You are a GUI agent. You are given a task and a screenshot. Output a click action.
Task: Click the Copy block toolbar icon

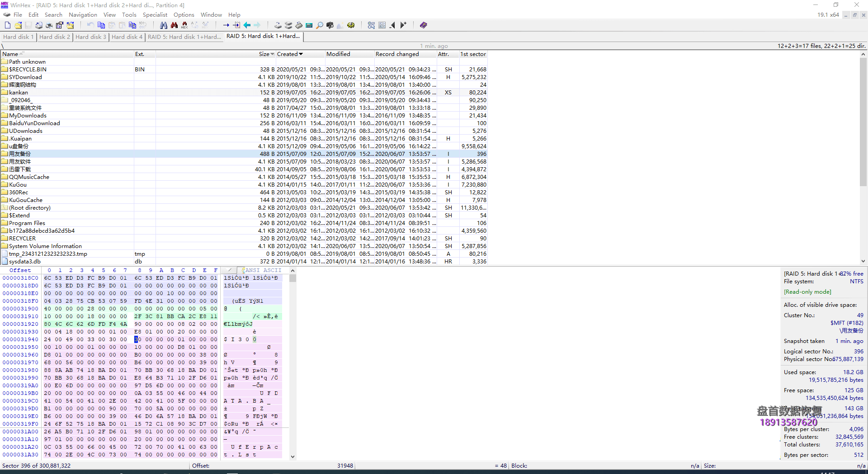point(101,25)
